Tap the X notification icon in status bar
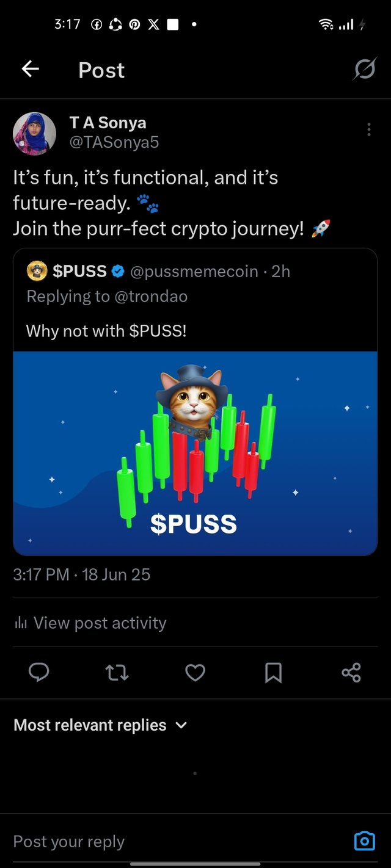The image size is (391, 868). click(153, 24)
